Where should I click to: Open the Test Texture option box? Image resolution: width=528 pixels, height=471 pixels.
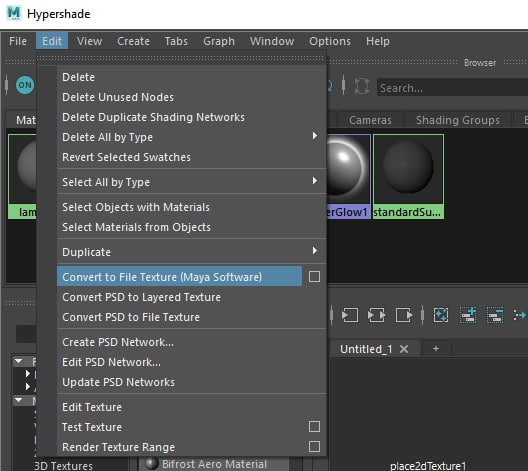click(314, 427)
